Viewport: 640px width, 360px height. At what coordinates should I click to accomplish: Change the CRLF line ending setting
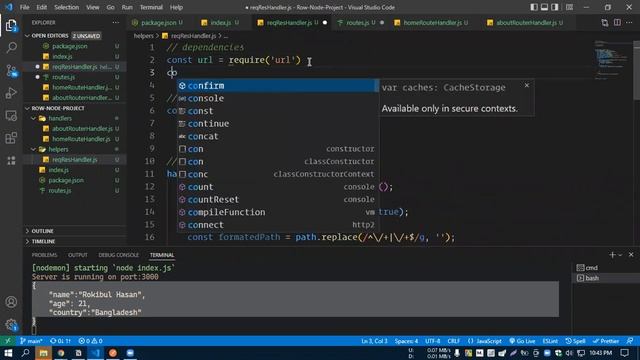click(x=453, y=341)
